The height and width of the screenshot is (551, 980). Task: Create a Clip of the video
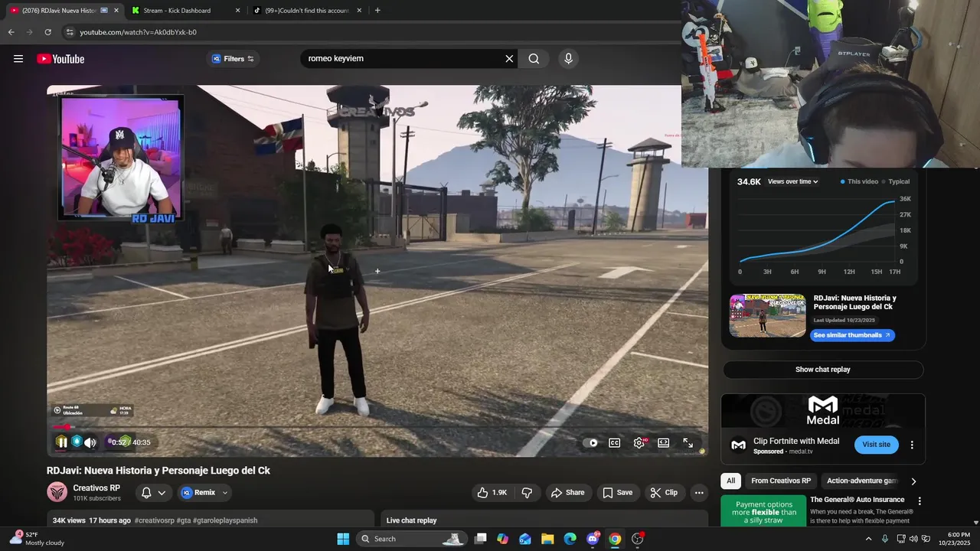664,493
